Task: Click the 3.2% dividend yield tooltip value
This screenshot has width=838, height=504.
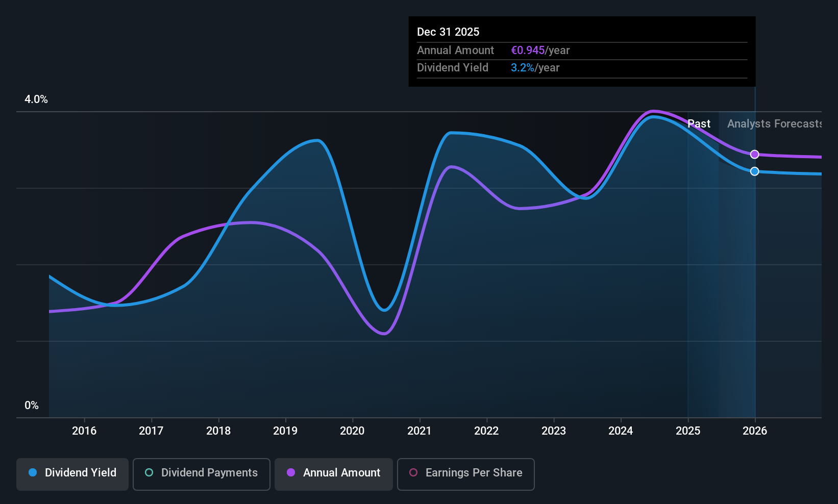Action: [x=522, y=68]
